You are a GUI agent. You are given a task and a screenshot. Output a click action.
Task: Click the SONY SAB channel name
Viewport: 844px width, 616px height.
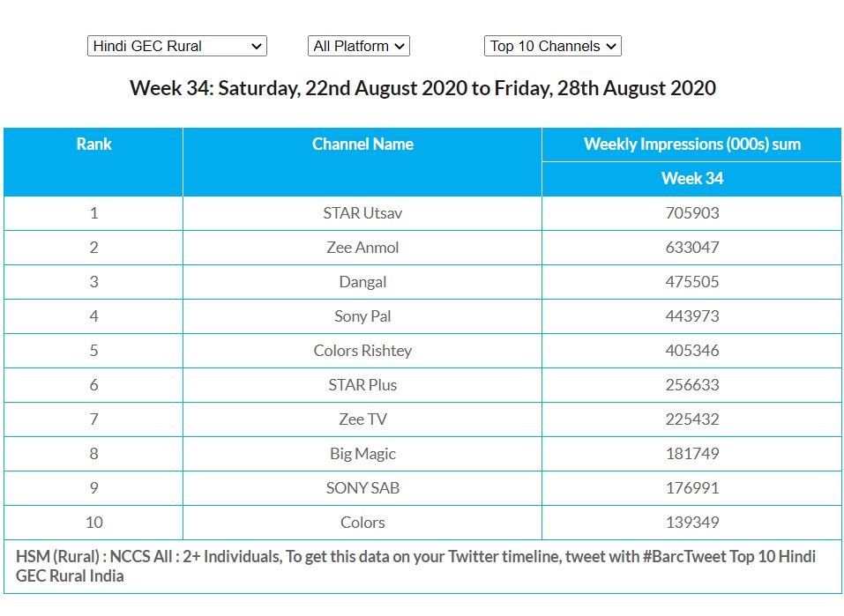point(362,488)
